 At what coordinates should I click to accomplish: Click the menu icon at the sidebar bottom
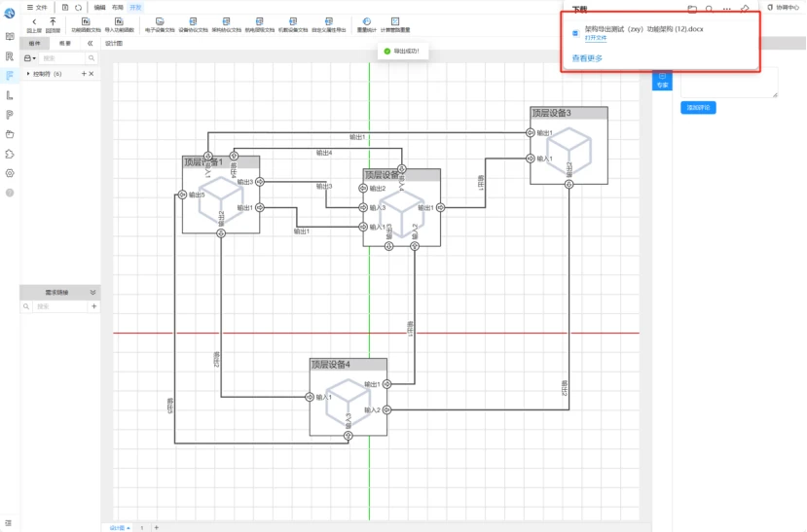tap(8, 523)
